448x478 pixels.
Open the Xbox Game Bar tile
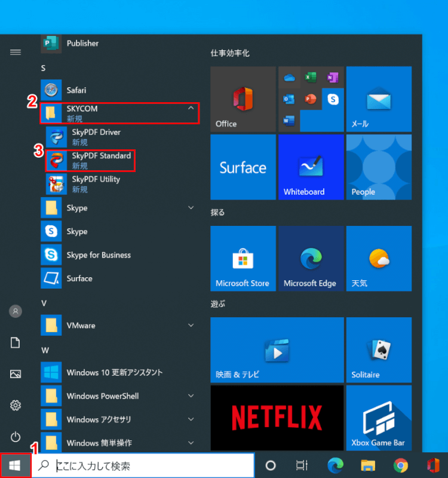379,418
